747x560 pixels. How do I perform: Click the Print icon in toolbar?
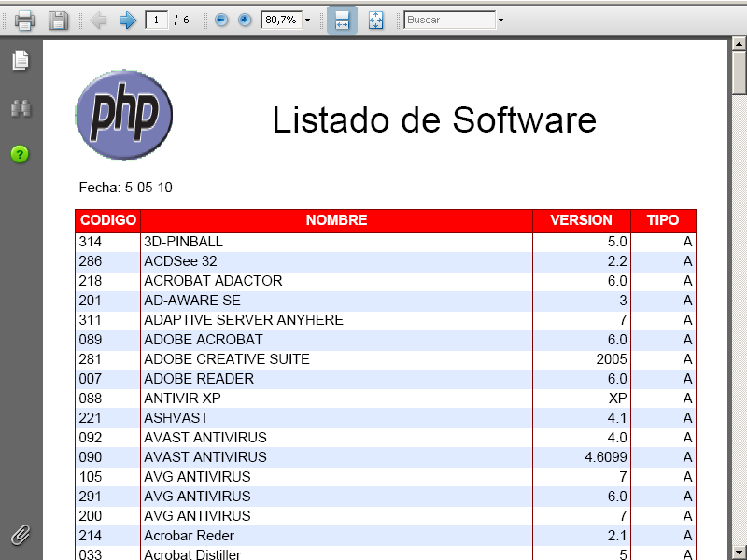click(25, 21)
